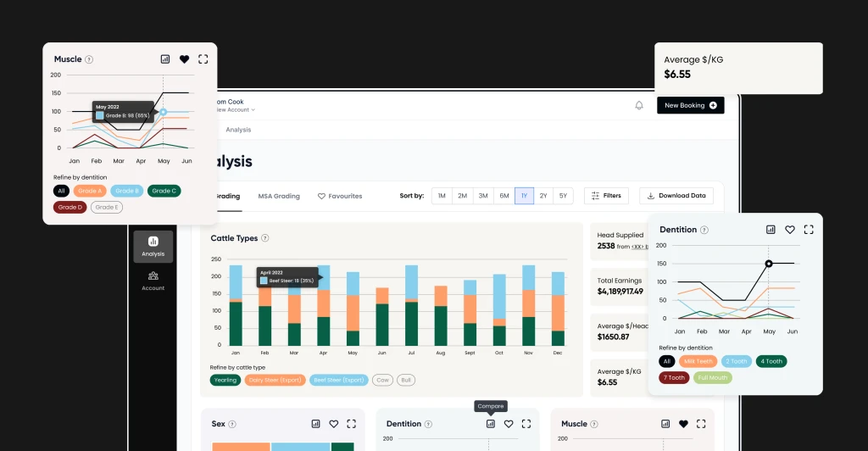The image size is (868, 451).
Task: Open Analysis in the left sidebar
Action: 153,246
